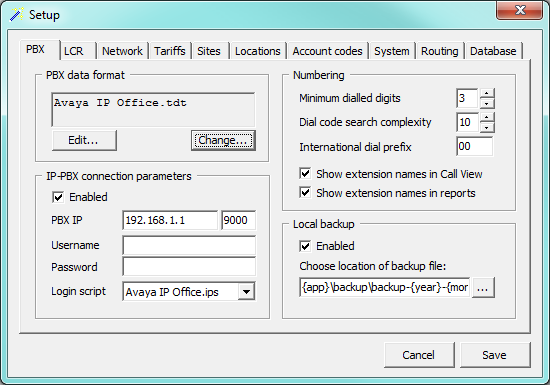Save the setup settings
Image resolution: width=550 pixels, height=385 pixels.
[495, 355]
